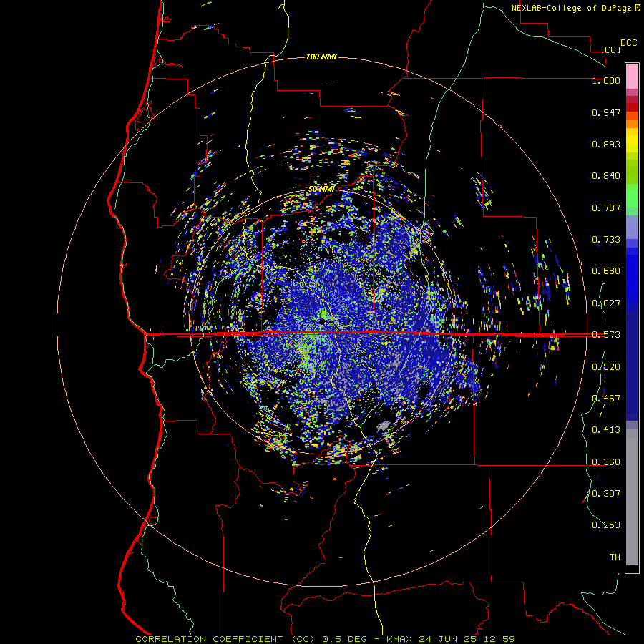
Task: Click the 0.413 legend value
Action: tap(606, 430)
